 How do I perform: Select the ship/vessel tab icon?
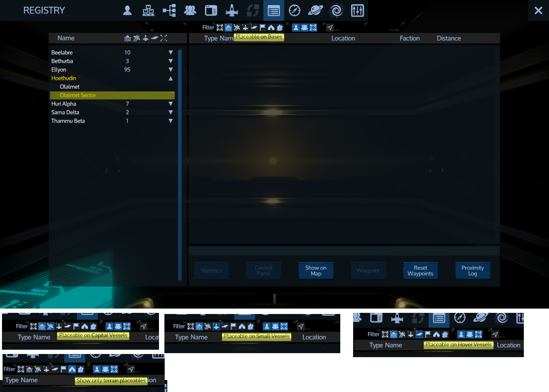click(x=232, y=11)
